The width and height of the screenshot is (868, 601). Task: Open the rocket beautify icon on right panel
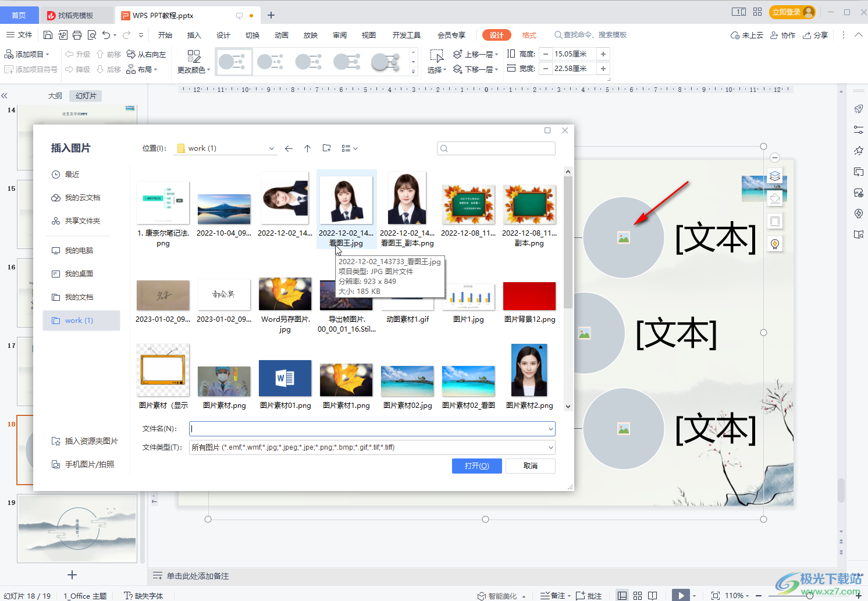click(x=858, y=109)
